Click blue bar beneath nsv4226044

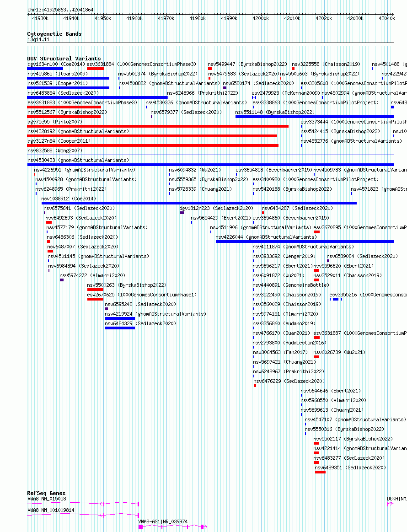point(305,242)
